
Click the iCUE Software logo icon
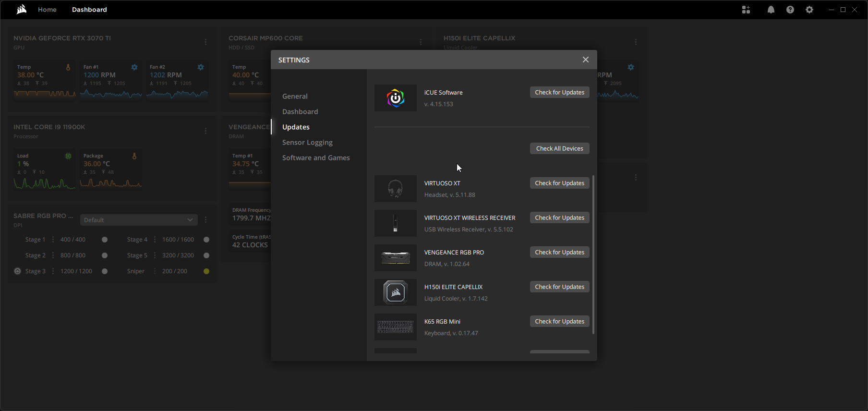click(x=396, y=98)
